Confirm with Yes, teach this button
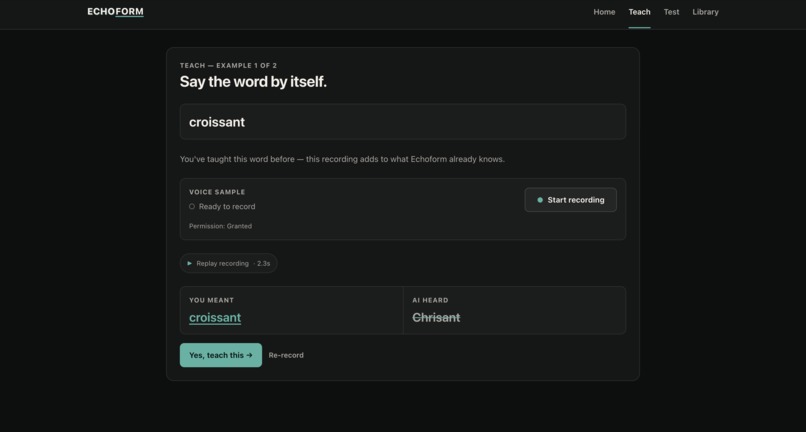The width and height of the screenshot is (806, 432). click(221, 355)
